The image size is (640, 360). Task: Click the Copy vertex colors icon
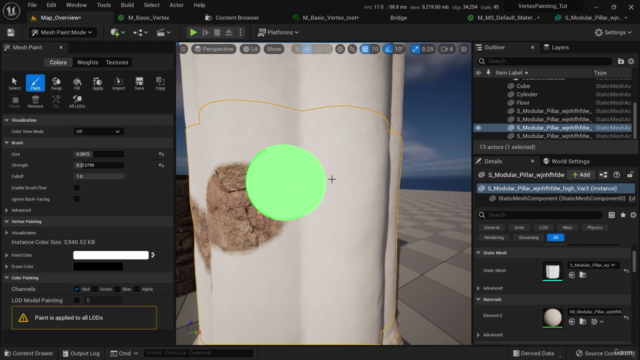(160, 83)
